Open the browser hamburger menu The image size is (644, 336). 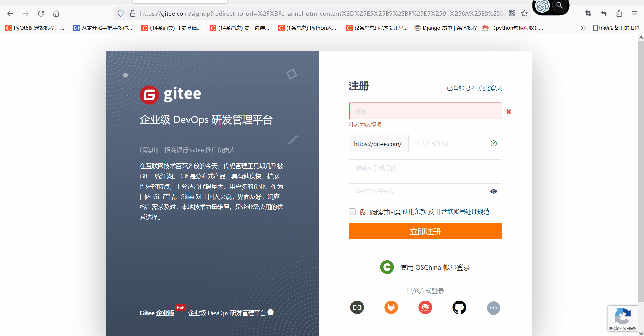point(634,13)
